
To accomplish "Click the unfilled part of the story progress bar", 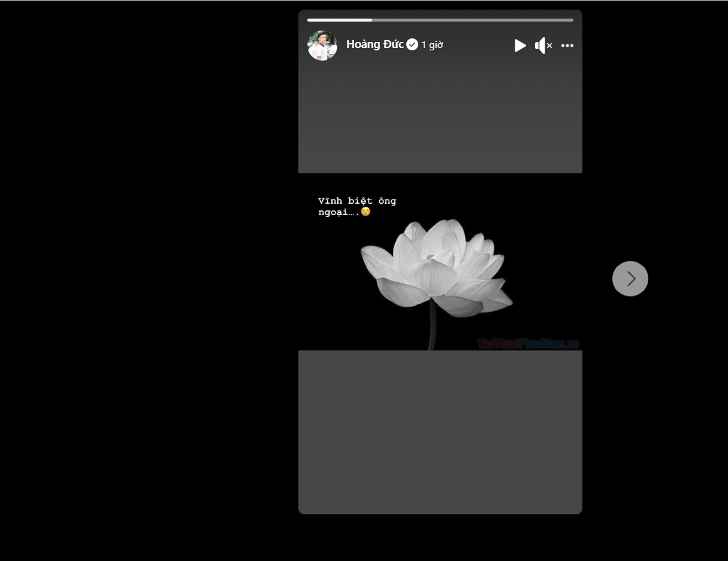I will click(472, 20).
